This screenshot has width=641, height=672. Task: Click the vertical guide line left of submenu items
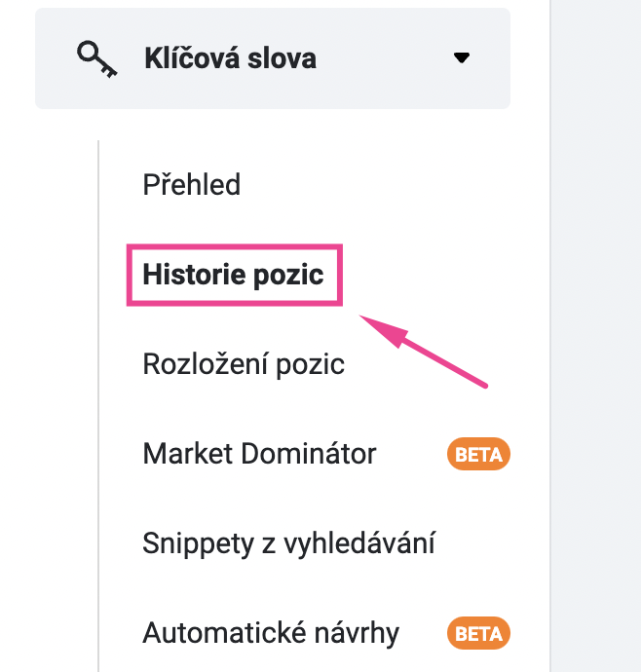[x=98, y=406]
